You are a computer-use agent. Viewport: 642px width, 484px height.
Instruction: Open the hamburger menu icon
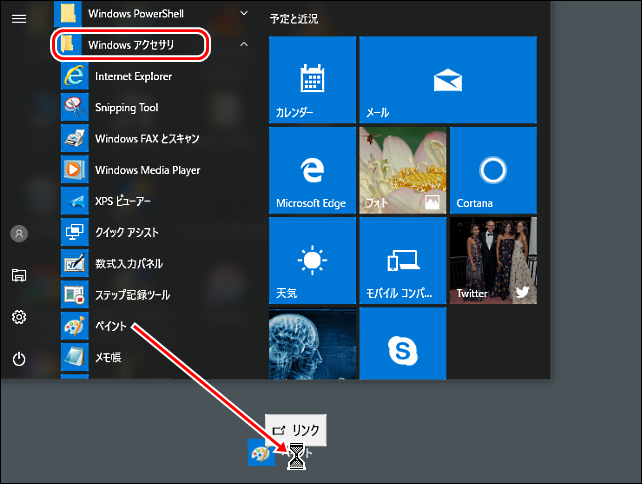point(19,19)
